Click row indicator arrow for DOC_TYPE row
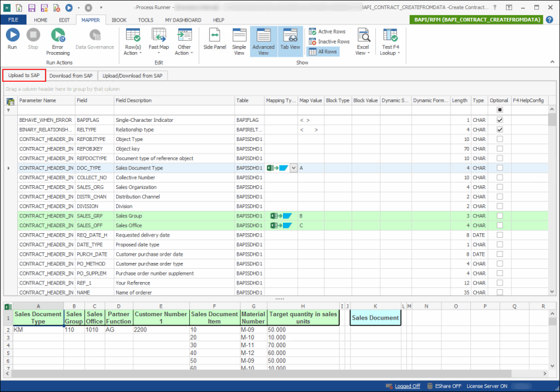 [9, 168]
